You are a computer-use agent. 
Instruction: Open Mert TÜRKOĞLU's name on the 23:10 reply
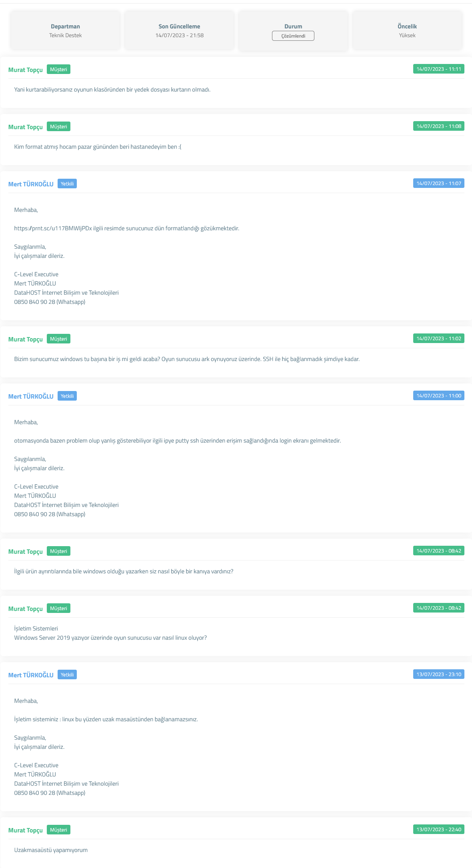coord(31,675)
